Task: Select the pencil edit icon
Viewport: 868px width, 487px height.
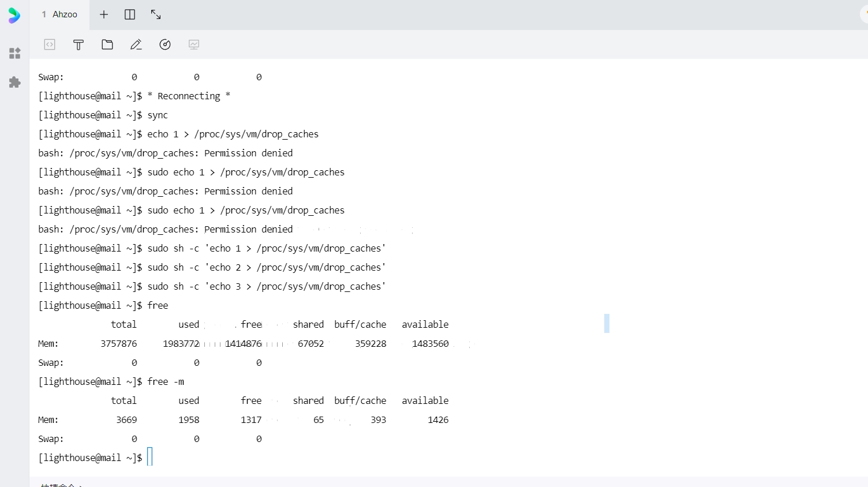Action: click(x=136, y=44)
